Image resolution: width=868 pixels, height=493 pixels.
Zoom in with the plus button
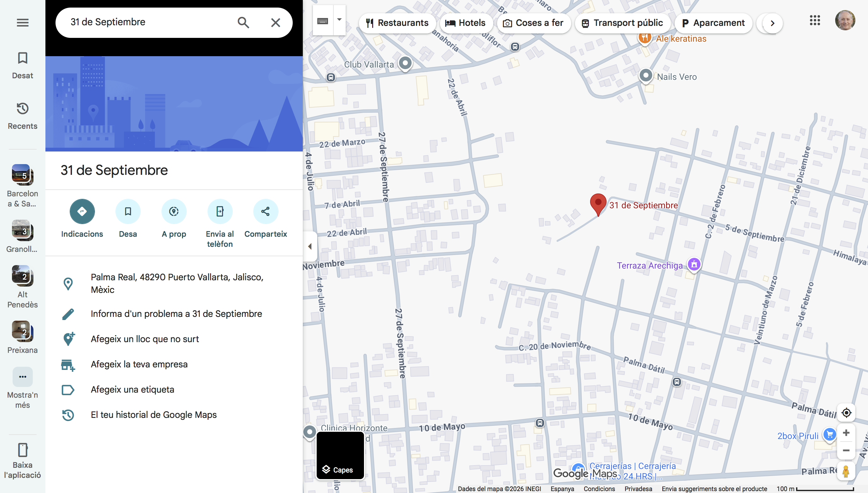pos(846,433)
